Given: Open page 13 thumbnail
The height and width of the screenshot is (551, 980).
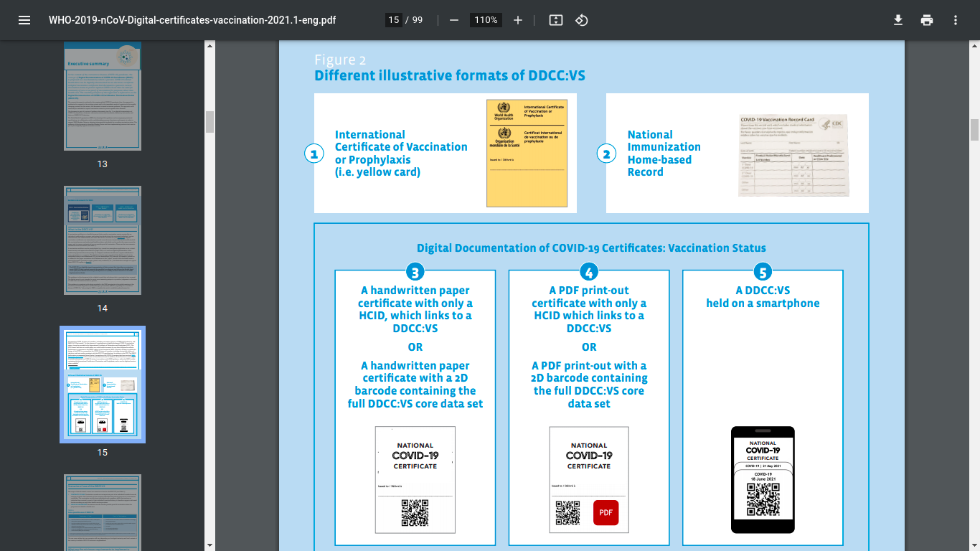Looking at the screenshot, I should [103, 96].
